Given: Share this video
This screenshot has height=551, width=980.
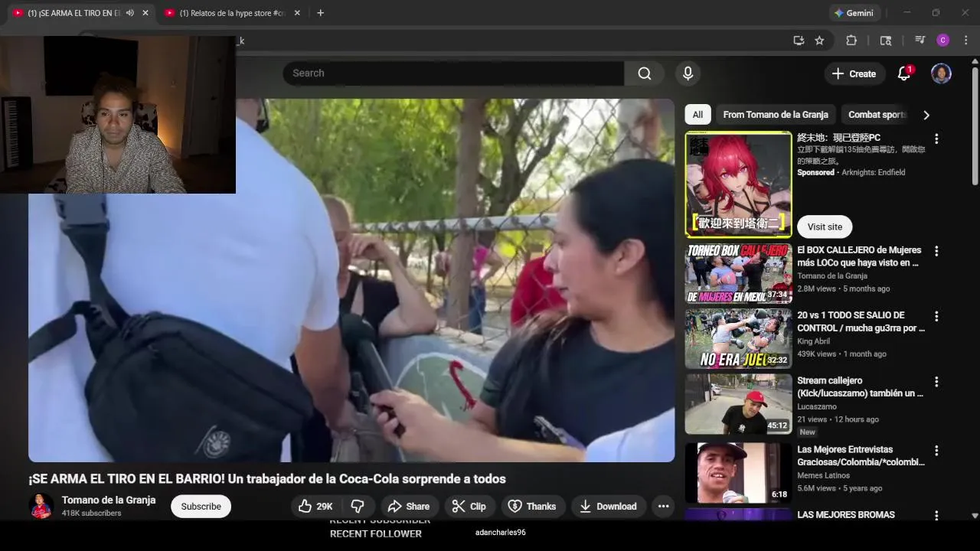Looking at the screenshot, I should pos(408,507).
